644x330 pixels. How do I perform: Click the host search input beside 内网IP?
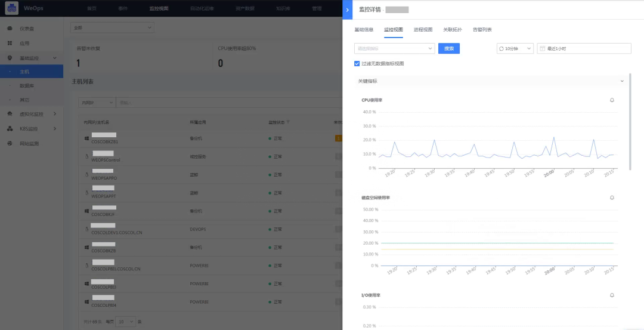pyautogui.click(x=229, y=103)
